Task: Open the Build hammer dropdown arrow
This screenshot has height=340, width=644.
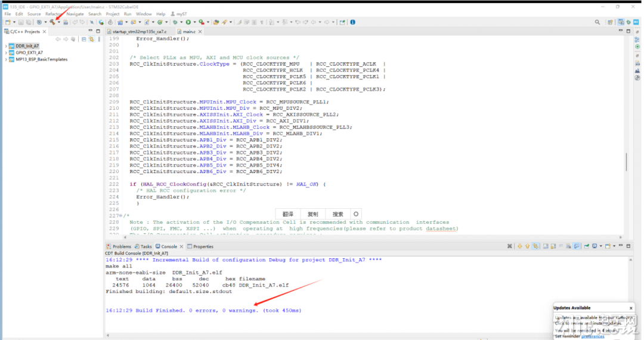Action: coord(58,22)
